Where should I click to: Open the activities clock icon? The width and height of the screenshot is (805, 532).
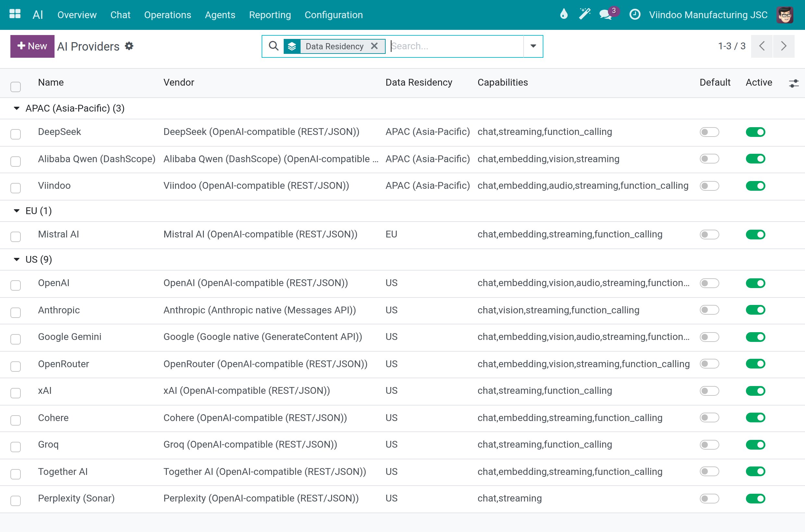tap(635, 15)
